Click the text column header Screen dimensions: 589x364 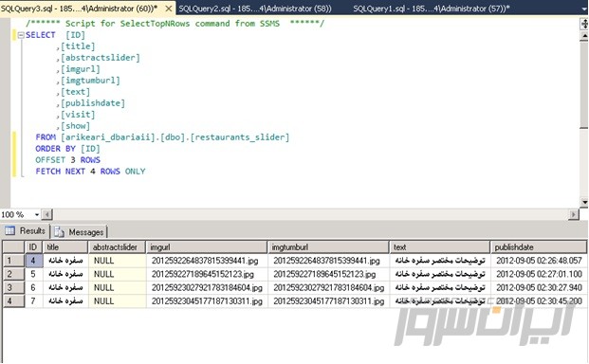click(439, 246)
